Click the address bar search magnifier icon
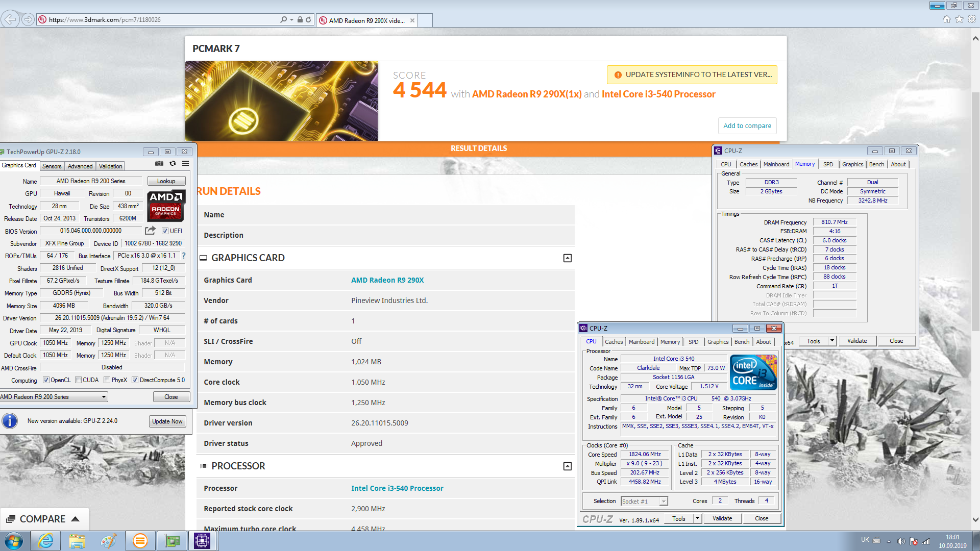 pos(283,19)
